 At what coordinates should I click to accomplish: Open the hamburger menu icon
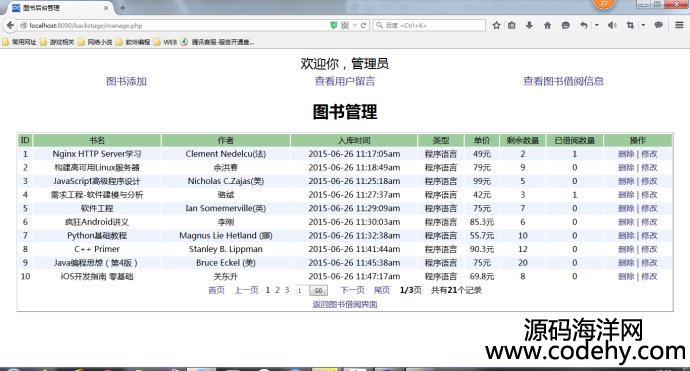pyautogui.click(x=679, y=25)
